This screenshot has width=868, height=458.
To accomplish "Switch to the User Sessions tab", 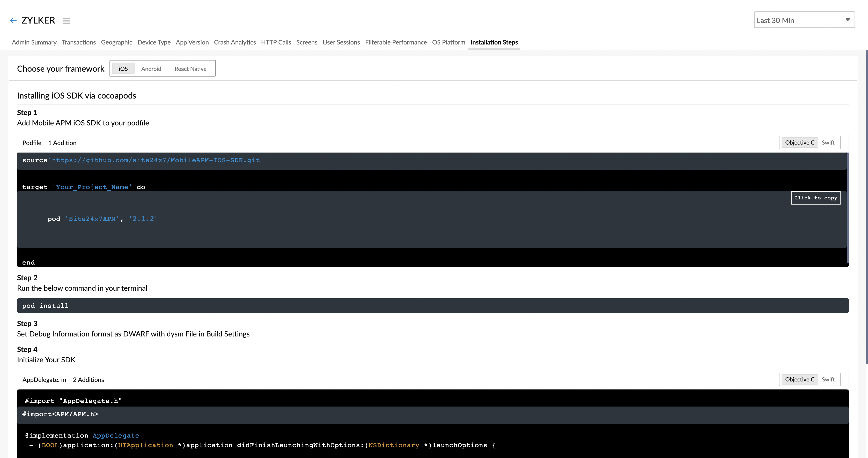I will (341, 42).
